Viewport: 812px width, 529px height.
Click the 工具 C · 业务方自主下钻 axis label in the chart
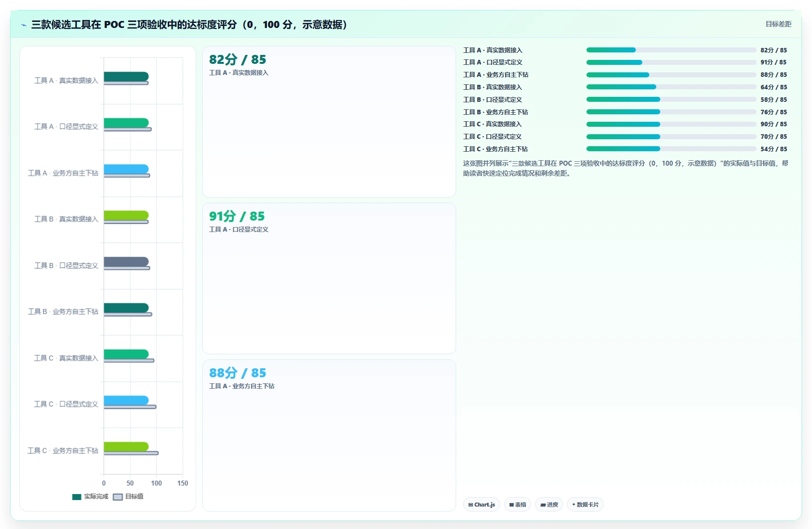pos(63,451)
